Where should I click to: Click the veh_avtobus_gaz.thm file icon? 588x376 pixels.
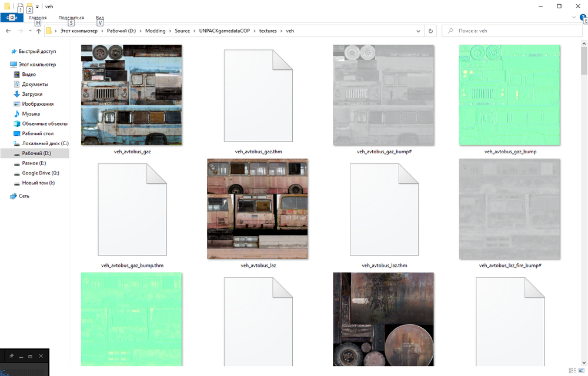(258, 95)
